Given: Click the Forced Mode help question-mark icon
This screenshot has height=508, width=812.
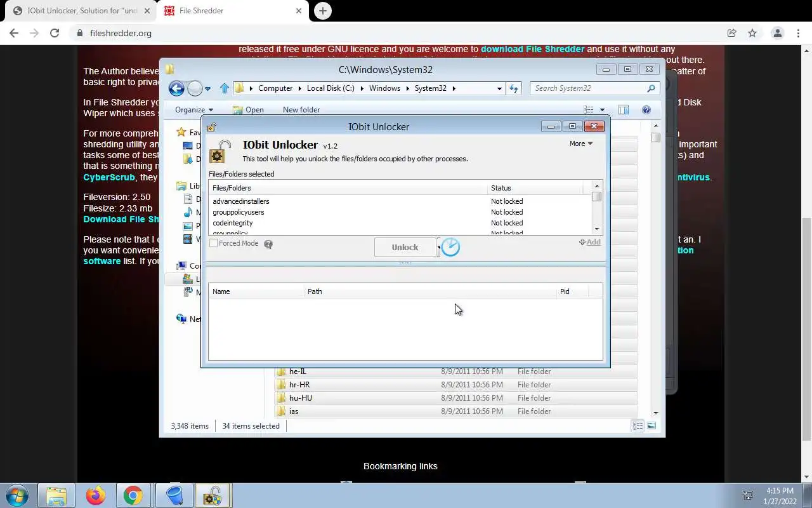Looking at the screenshot, I should (268, 244).
